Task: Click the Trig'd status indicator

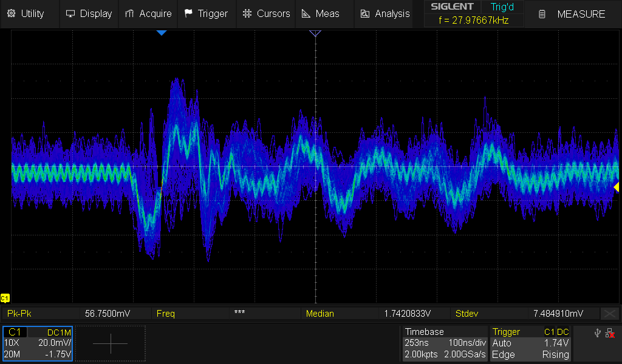Action: [x=502, y=7]
